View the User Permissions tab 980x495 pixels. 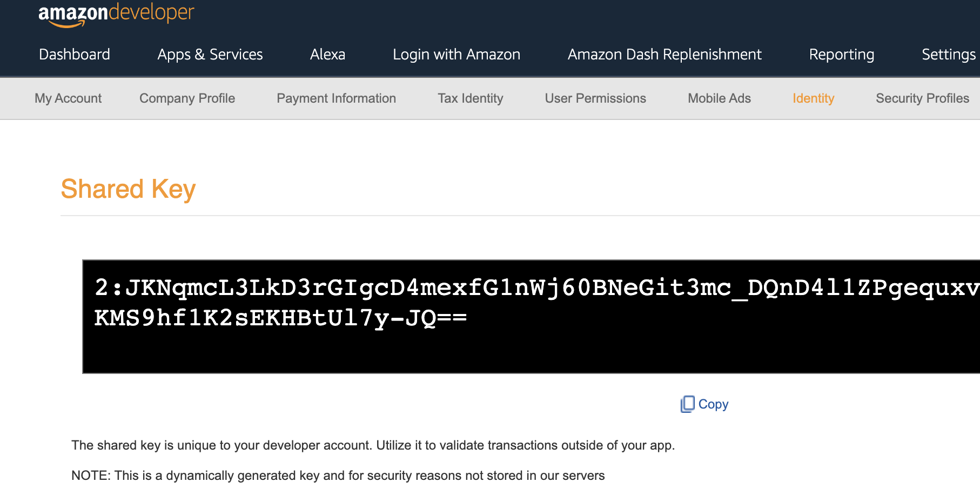coord(595,98)
